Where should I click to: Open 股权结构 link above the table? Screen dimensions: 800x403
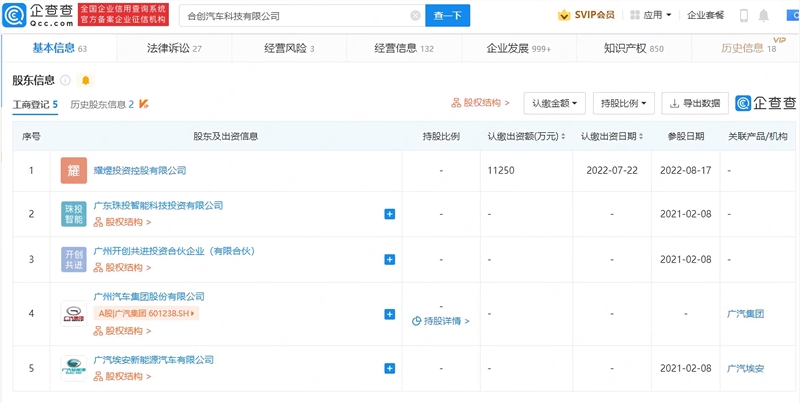coord(481,103)
